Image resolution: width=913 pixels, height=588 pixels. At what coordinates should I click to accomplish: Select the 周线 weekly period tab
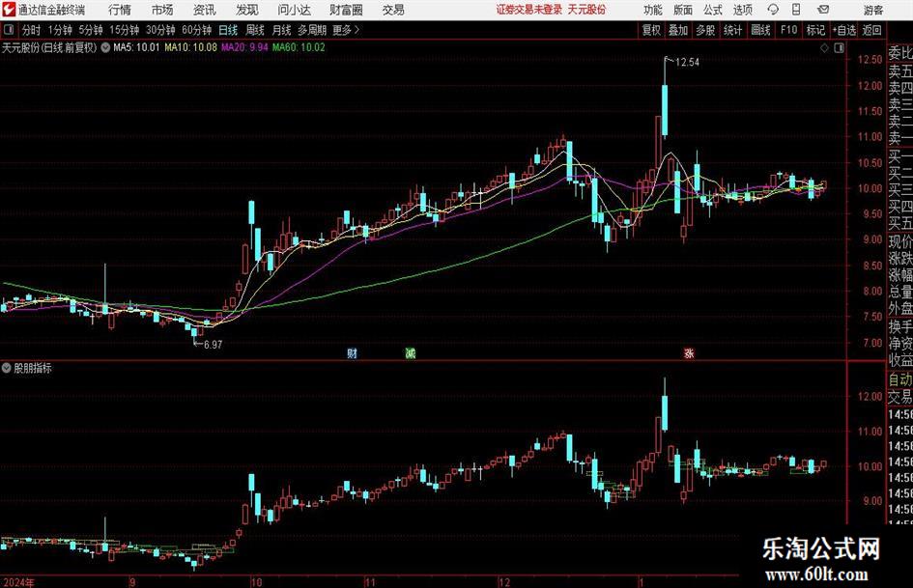tap(255, 30)
